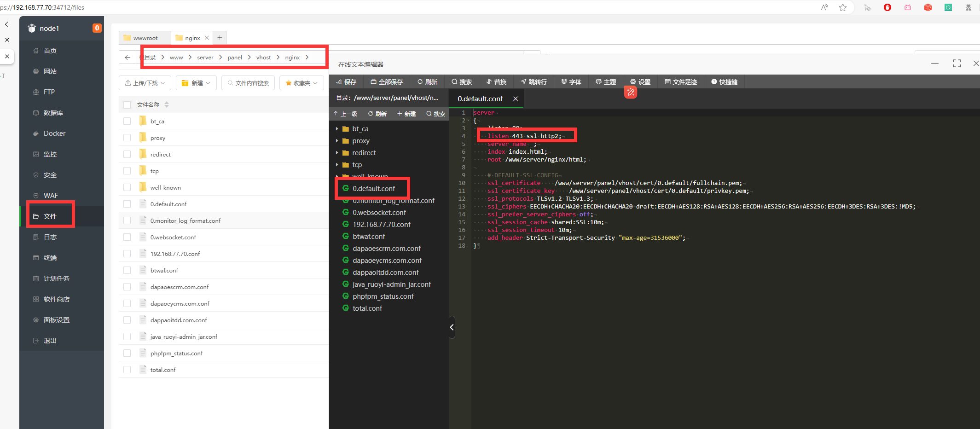This screenshot has height=429, width=980.
Task: Check the redirect folder checkbox
Action: pos(127,155)
